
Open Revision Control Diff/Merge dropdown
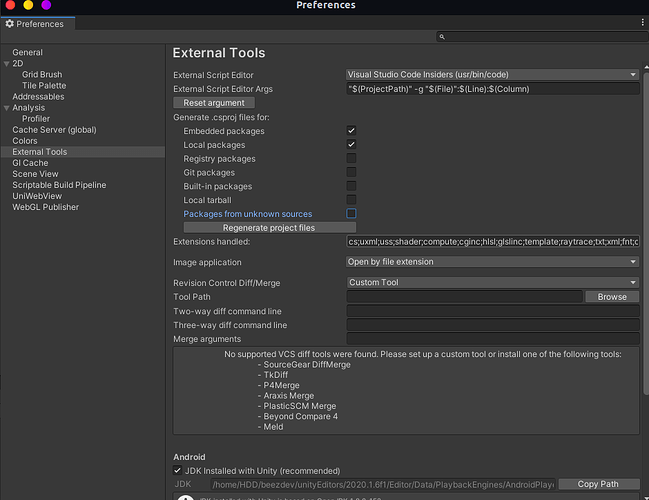click(491, 283)
